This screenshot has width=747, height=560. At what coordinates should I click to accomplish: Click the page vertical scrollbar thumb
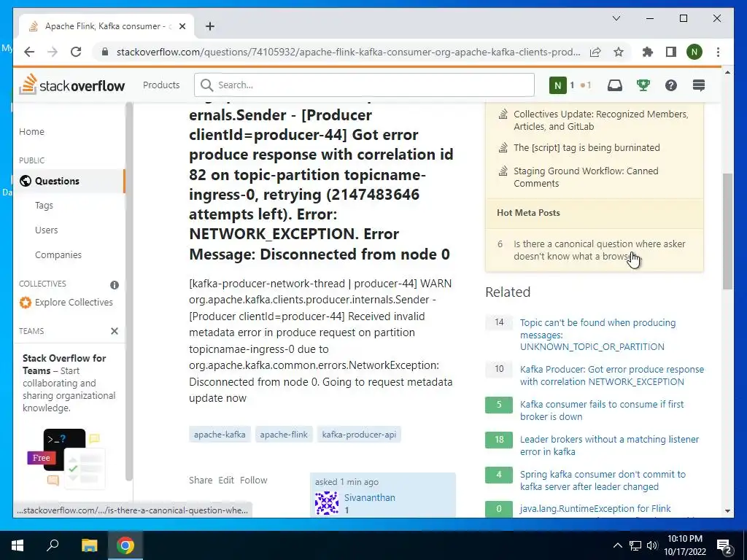pos(727,231)
